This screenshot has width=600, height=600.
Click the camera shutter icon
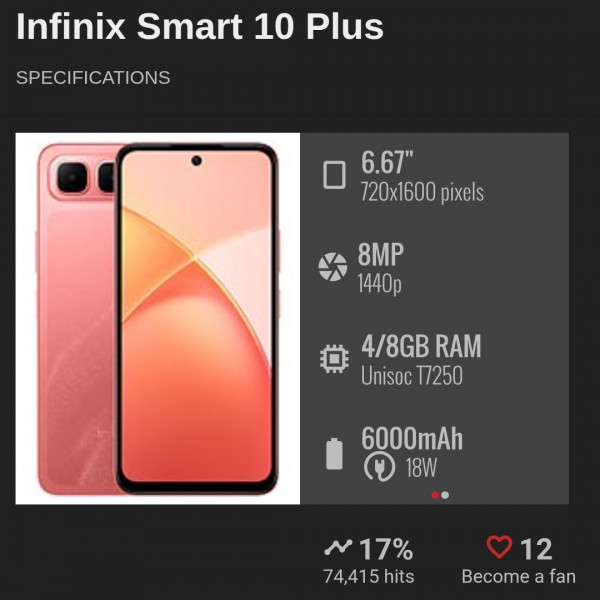tap(333, 267)
